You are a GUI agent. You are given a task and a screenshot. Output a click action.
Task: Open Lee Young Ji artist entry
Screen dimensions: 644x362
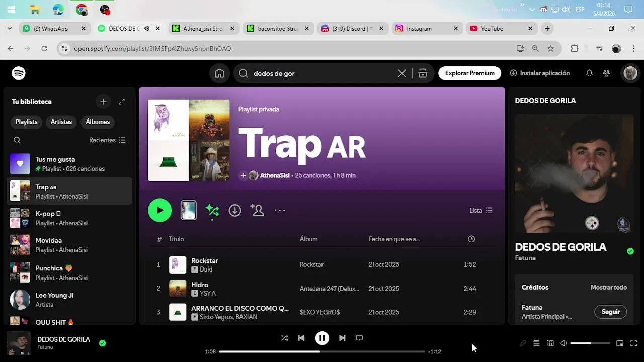pyautogui.click(x=70, y=300)
